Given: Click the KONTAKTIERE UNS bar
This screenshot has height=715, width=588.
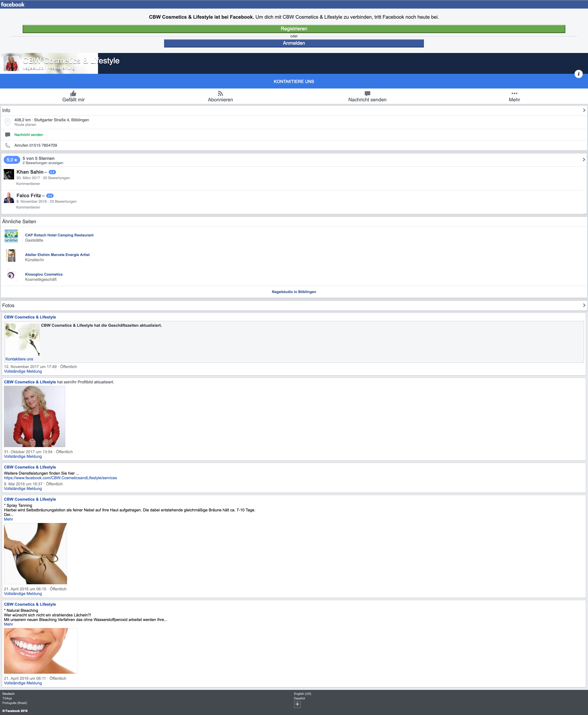Looking at the screenshot, I should click(294, 81).
